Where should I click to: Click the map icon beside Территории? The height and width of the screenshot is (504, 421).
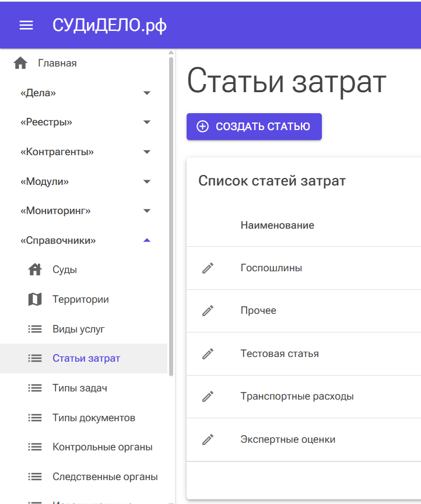pyautogui.click(x=35, y=299)
